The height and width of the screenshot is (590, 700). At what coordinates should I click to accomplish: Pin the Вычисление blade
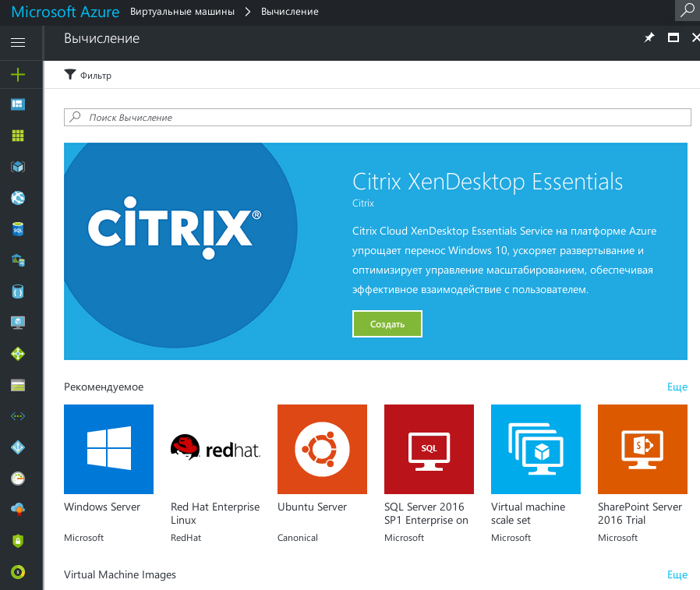click(x=649, y=38)
